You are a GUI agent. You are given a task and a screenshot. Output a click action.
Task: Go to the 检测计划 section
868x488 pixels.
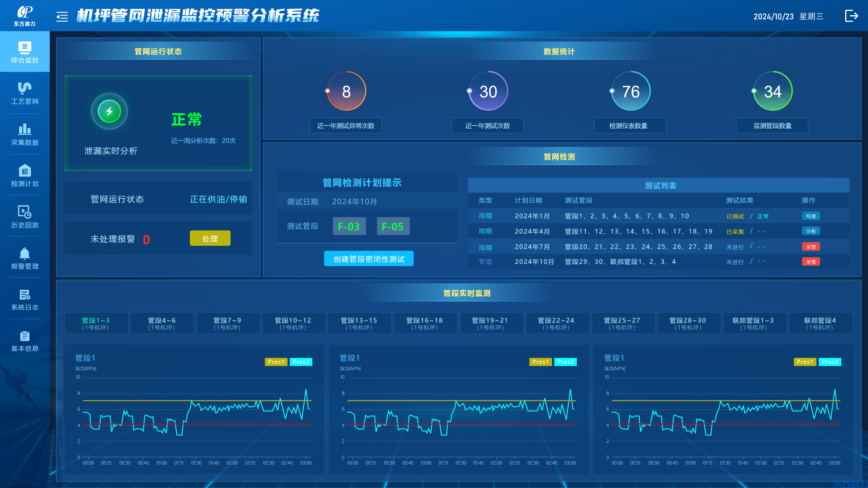point(25,175)
